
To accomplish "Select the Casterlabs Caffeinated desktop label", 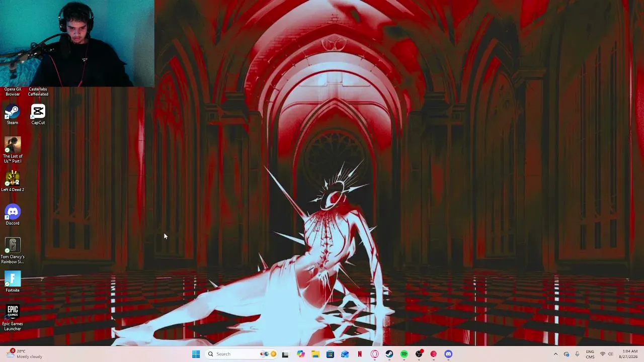I will (38, 92).
